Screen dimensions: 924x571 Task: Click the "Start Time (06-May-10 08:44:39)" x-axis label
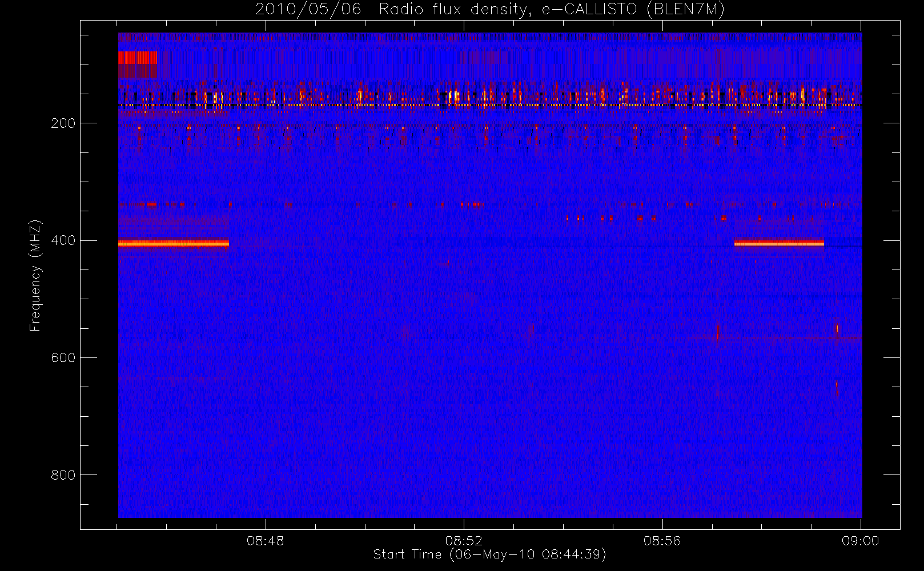point(490,554)
